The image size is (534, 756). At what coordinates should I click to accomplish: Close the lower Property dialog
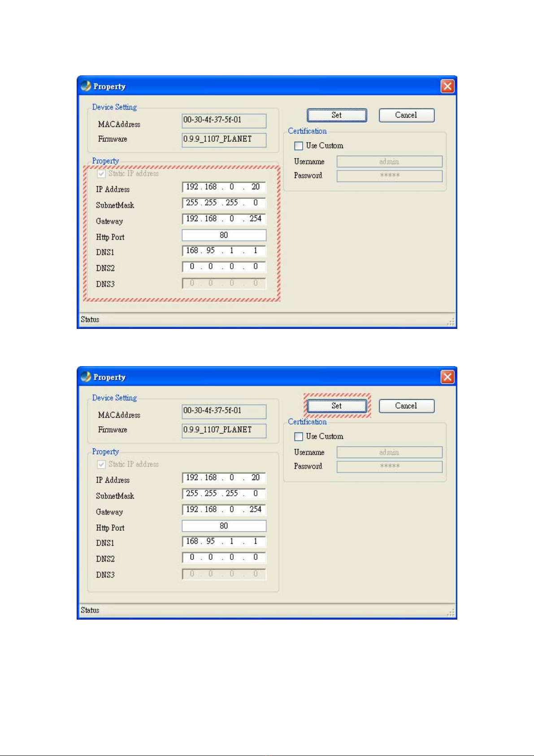447,377
